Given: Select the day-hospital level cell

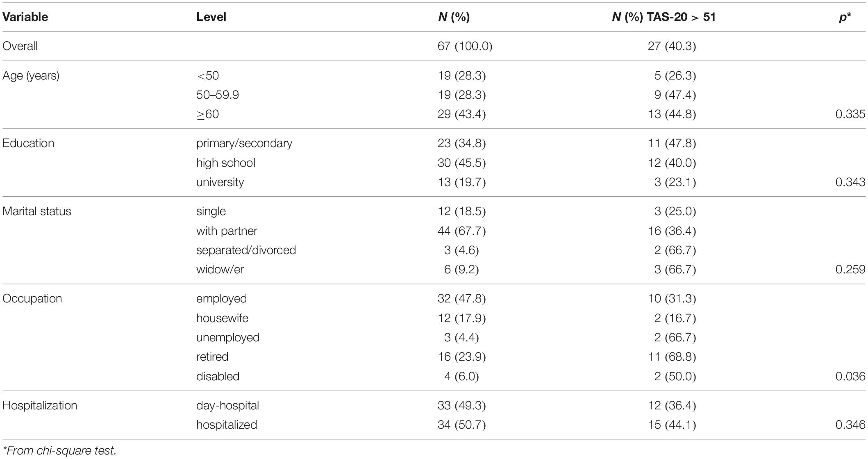Looking at the screenshot, I should tap(227, 406).
